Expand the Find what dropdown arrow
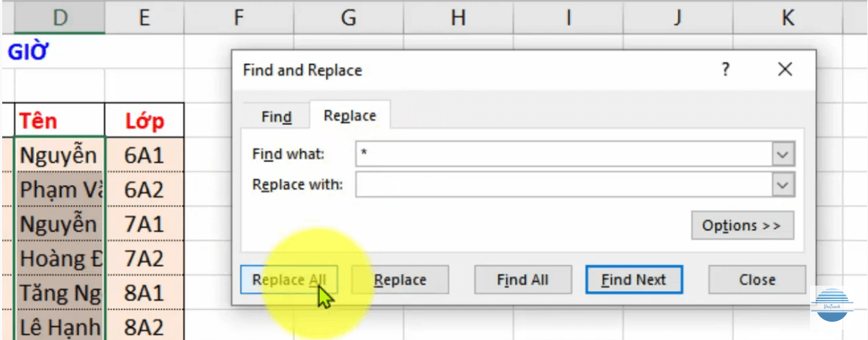The height and width of the screenshot is (340, 868). [x=784, y=154]
